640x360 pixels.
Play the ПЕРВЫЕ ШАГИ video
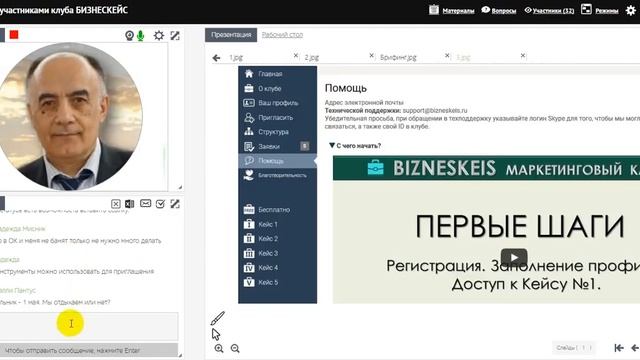[514, 258]
